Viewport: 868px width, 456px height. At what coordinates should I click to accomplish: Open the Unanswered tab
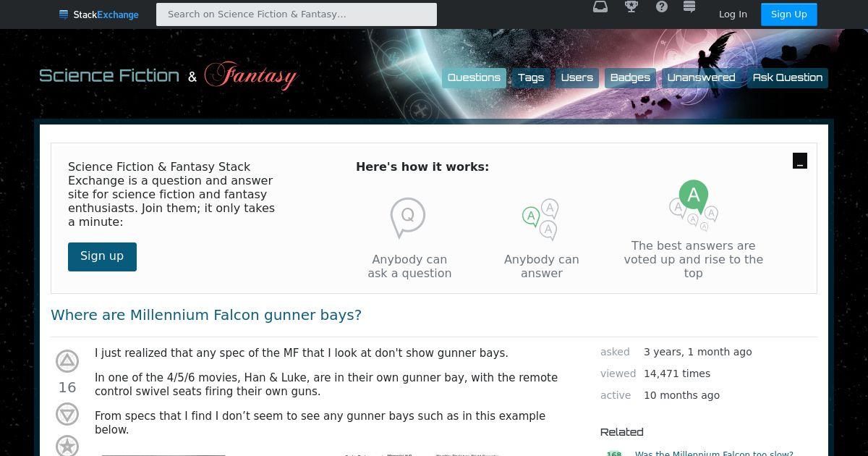[701, 78]
